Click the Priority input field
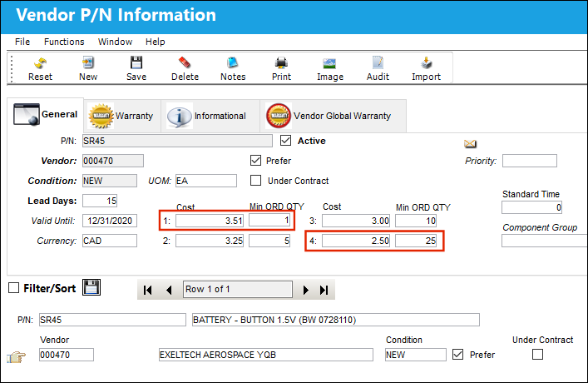The image size is (588, 383). coord(530,161)
